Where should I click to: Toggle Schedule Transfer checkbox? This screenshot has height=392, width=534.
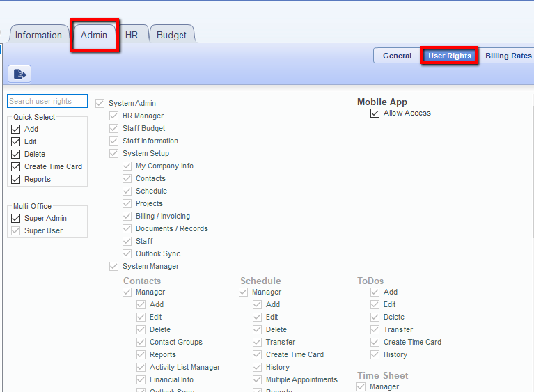[x=257, y=343]
